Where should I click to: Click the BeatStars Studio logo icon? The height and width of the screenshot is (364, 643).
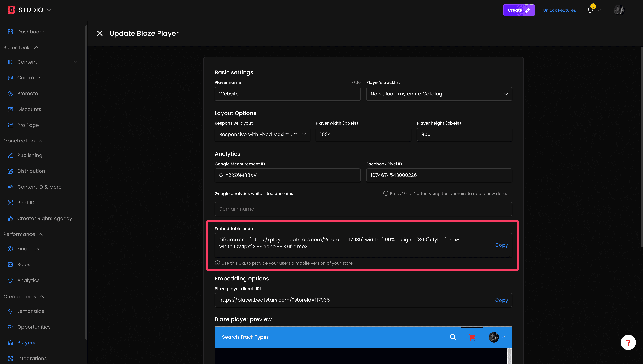coord(11,10)
